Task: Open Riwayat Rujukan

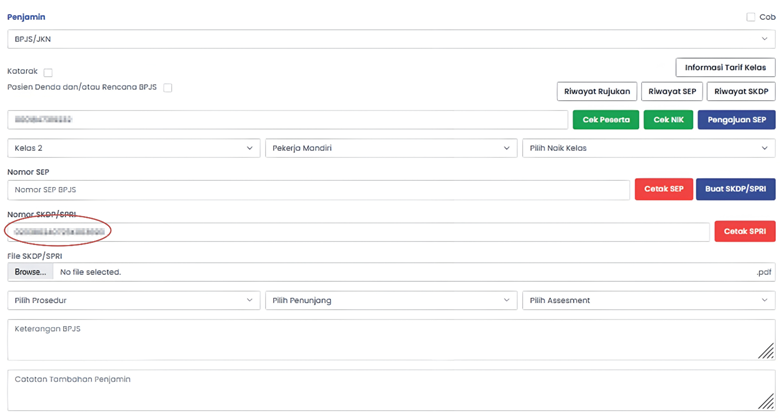Action: pos(596,91)
